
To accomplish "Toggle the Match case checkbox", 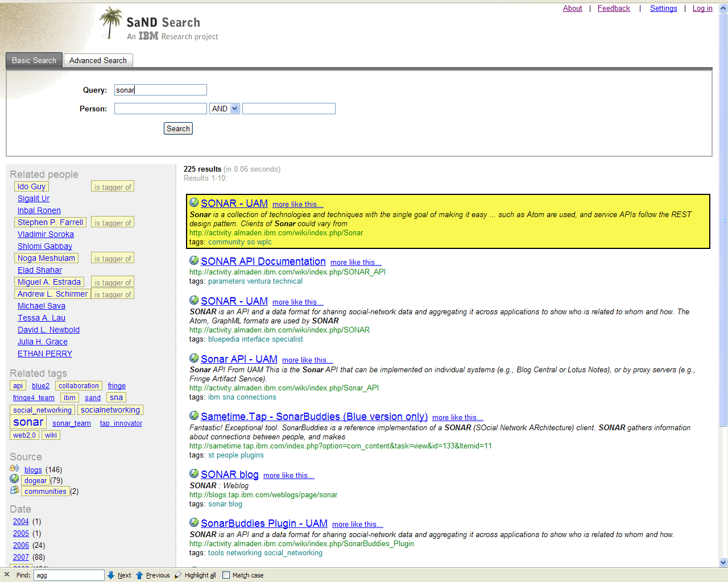I will [226, 575].
